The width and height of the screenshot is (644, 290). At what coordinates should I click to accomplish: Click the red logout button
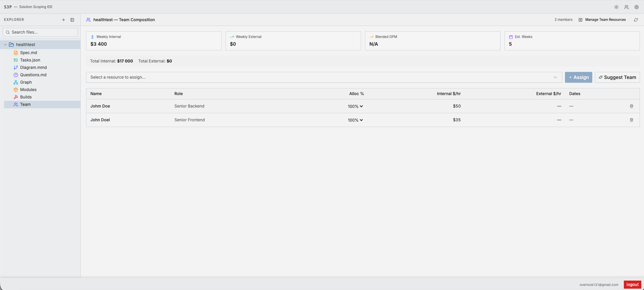point(632,285)
